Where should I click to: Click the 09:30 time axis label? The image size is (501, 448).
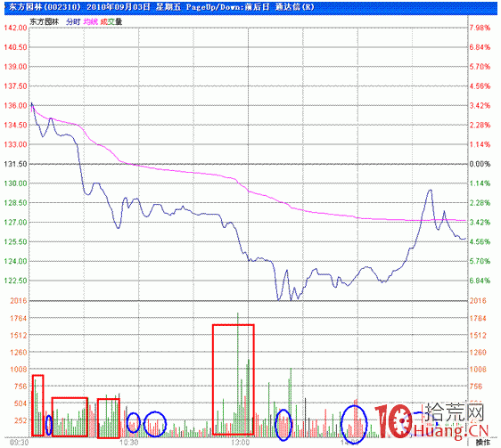click(x=20, y=443)
